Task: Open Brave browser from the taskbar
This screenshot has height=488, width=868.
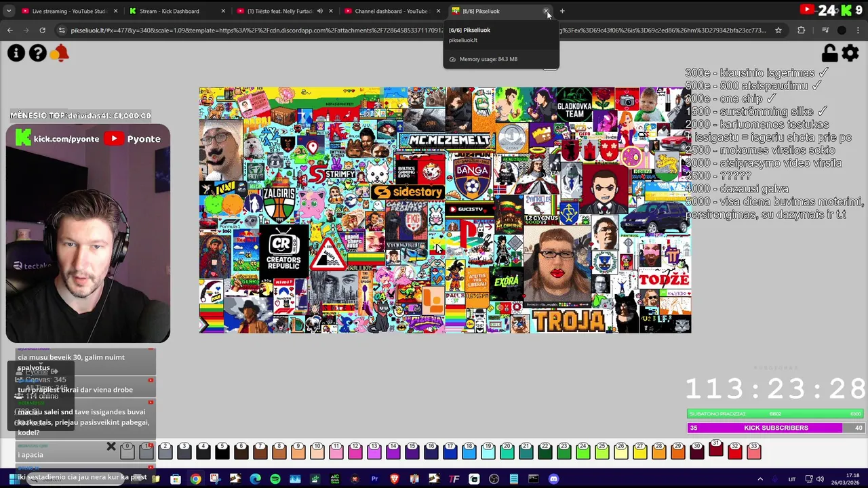Action: [x=395, y=479]
